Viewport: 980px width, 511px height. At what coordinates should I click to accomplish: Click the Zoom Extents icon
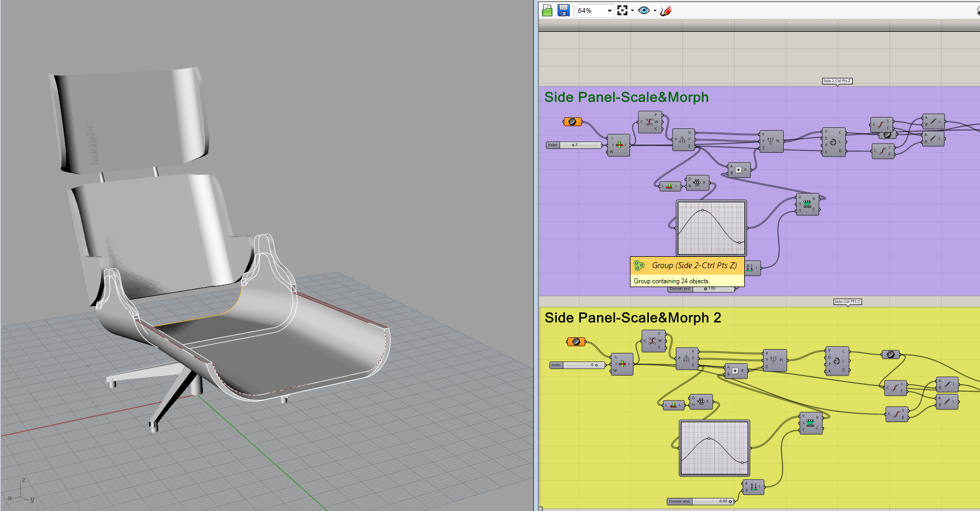tap(622, 10)
